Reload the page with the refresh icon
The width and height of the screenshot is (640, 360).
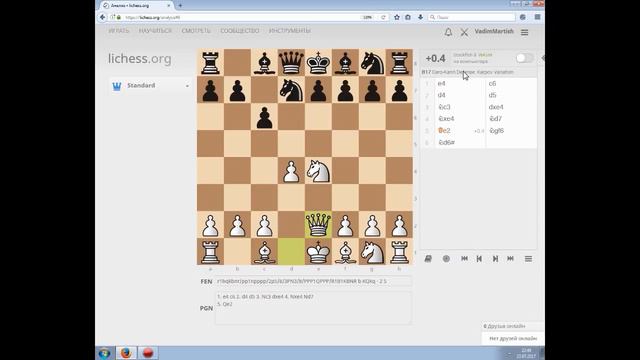(x=383, y=17)
